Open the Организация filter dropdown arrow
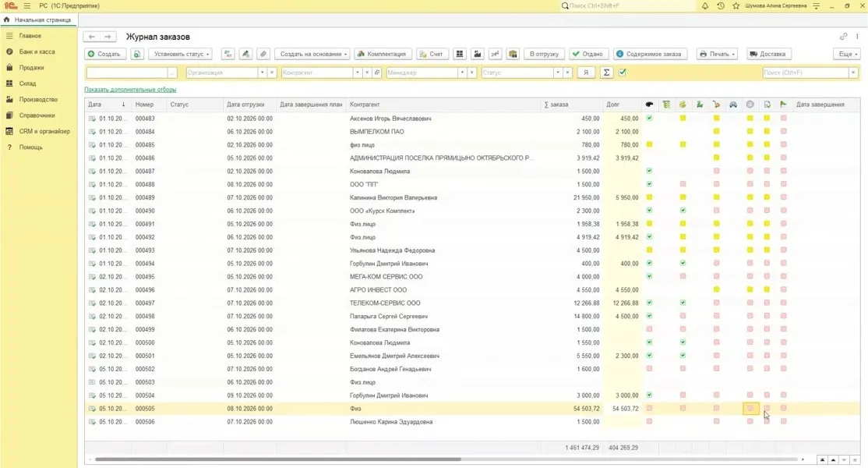This screenshot has height=468, width=868. [x=262, y=73]
